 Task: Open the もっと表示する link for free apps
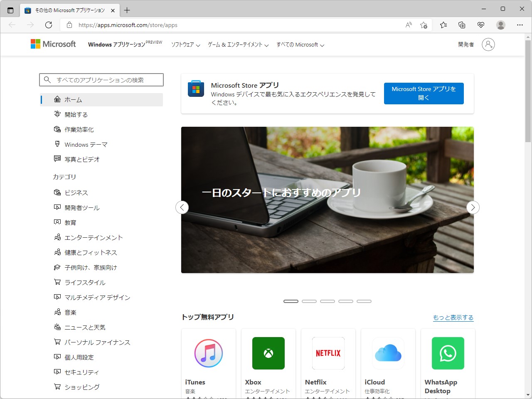tap(453, 317)
